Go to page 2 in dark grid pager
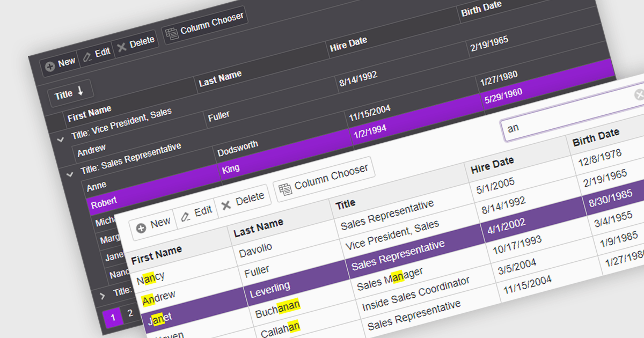This screenshot has height=338, width=644. click(129, 313)
